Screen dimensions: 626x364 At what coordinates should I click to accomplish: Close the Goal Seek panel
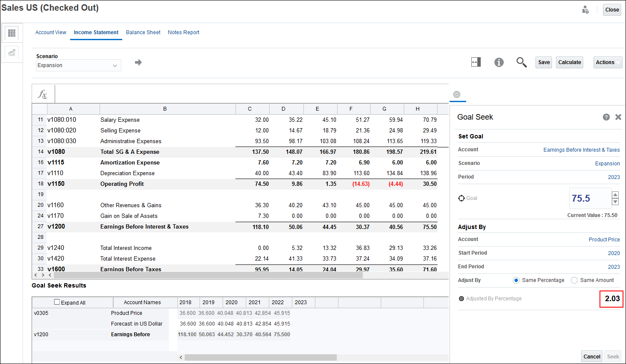pos(618,117)
